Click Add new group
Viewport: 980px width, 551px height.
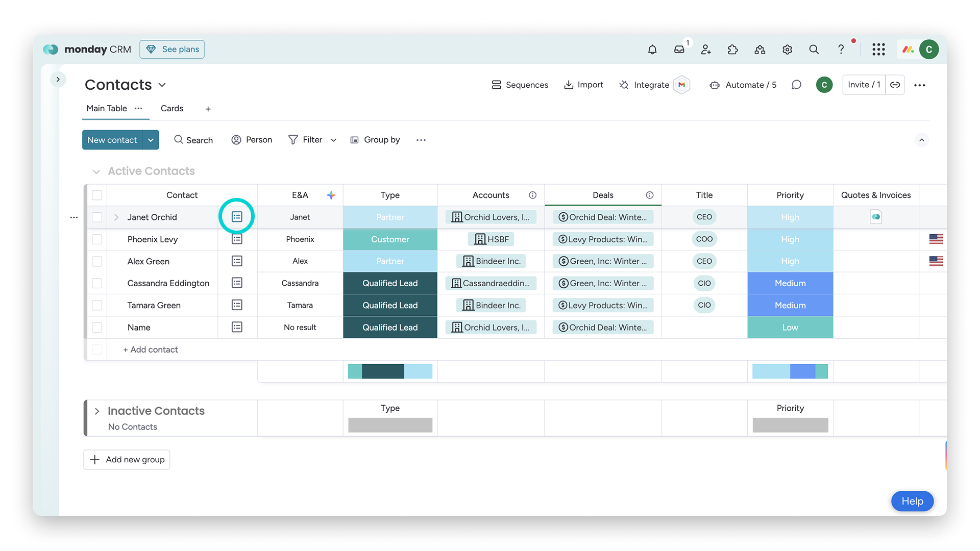tap(127, 460)
